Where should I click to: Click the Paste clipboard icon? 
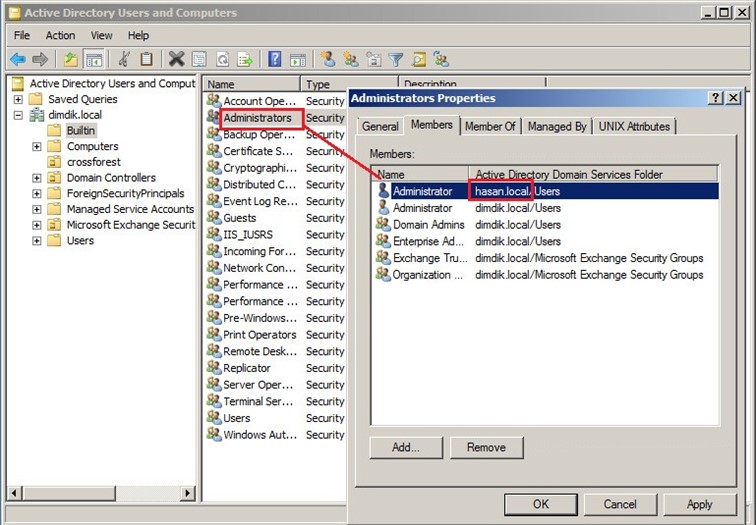tap(146, 59)
